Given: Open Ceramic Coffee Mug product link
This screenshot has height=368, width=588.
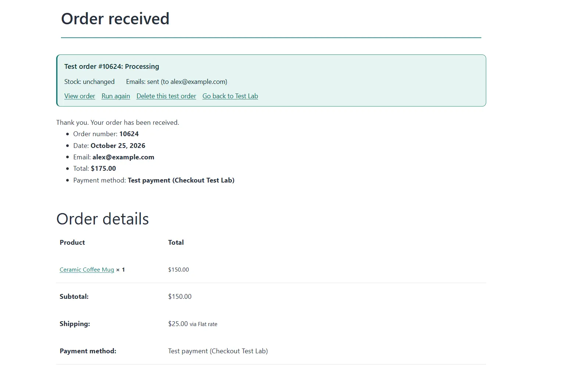Looking at the screenshot, I should click(87, 270).
